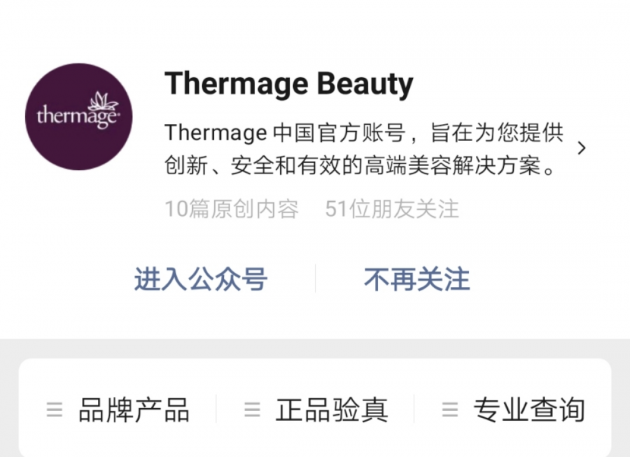The image size is (630, 457).
Task: View the 51位朋友关注 friends list
Action: 392,209
